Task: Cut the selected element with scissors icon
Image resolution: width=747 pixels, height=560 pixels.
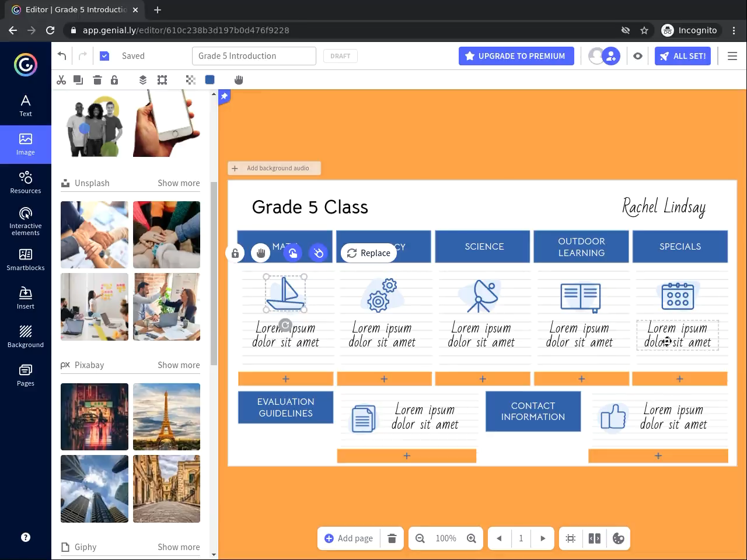Action: (x=61, y=80)
